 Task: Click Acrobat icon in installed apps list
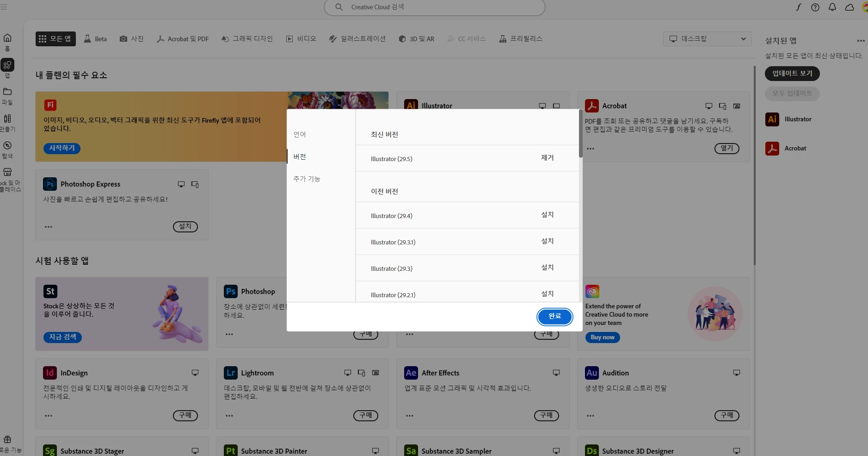[x=772, y=149]
